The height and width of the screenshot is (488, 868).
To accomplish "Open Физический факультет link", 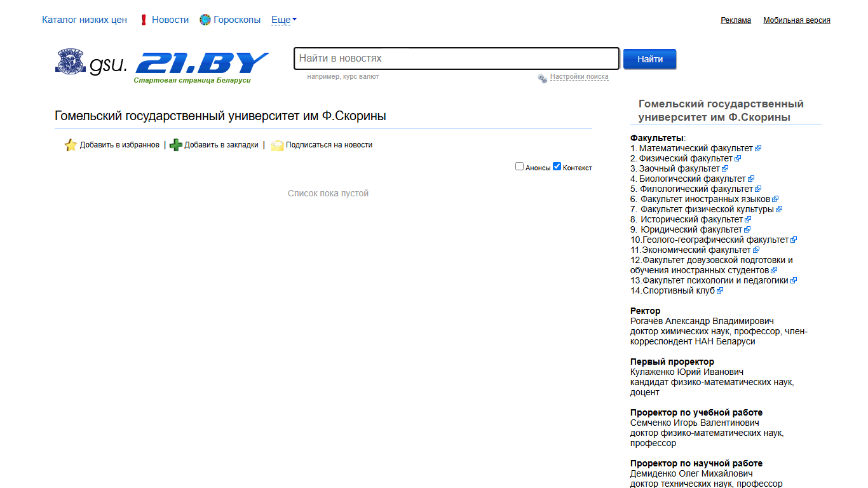I will pyautogui.click(x=686, y=158).
